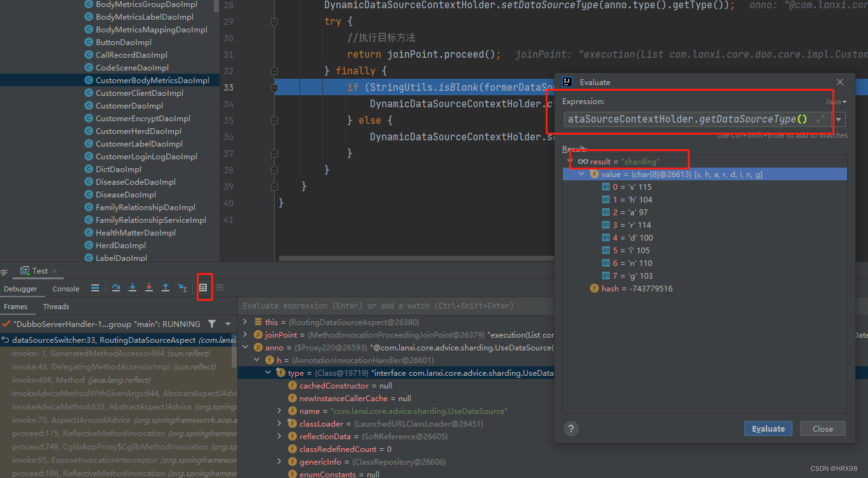Select the hash = -743779516 row

[x=704, y=288]
